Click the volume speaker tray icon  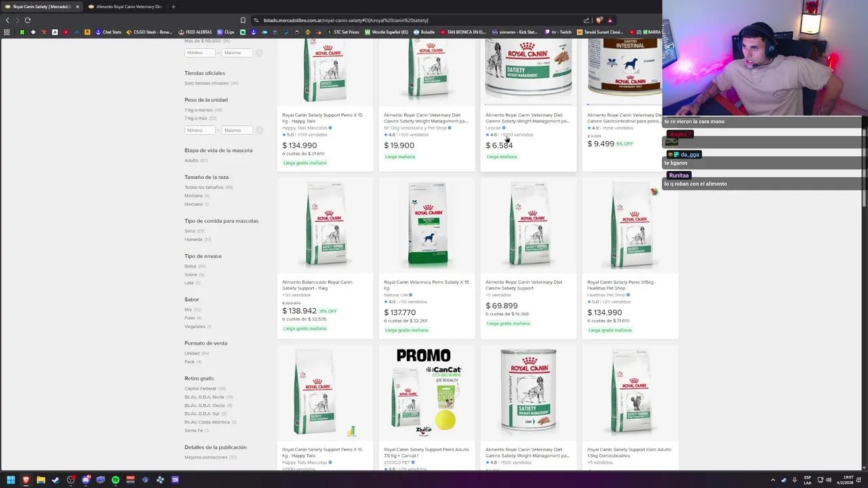tap(829, 480)
